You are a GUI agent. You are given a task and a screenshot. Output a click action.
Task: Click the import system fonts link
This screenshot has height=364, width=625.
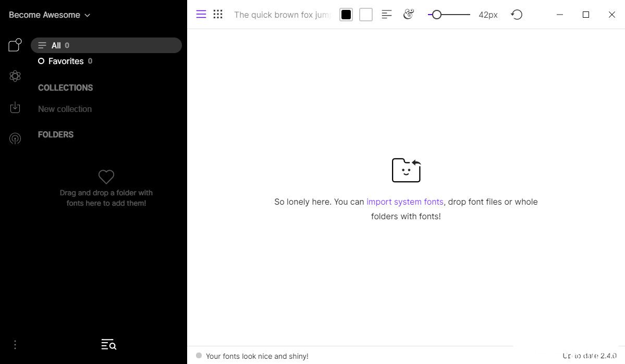(405, 202)
